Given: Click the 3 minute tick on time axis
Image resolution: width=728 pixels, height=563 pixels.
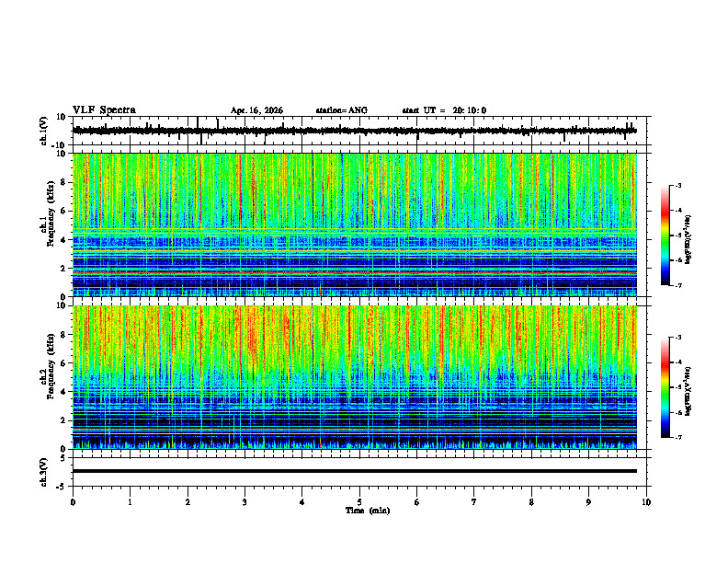Looking at the screenshot, I should pyautogui.click(x=245, y=502).
